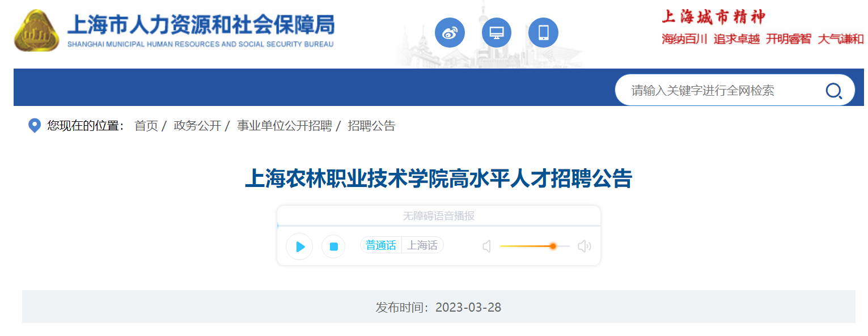Screen dimensions: 868x336
Task: Click the 开明睿智 slogan text
Action: 789,39
